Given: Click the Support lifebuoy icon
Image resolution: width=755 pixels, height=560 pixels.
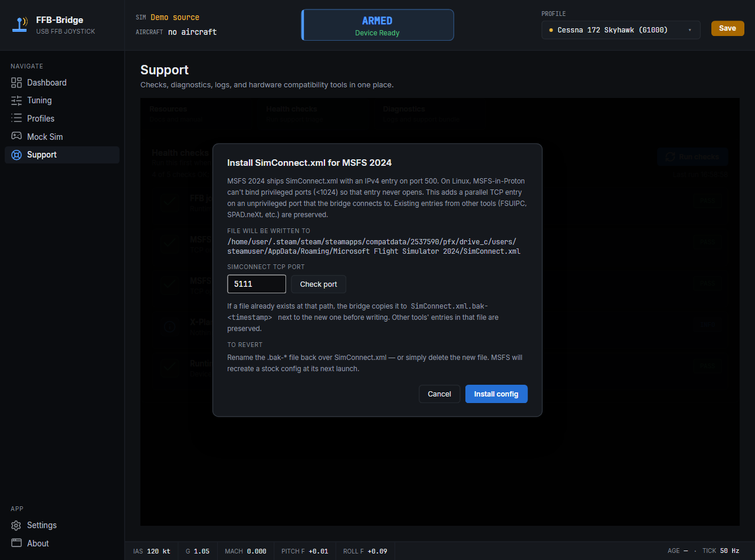Looking at the screenshot, I should tap(17, 155).
